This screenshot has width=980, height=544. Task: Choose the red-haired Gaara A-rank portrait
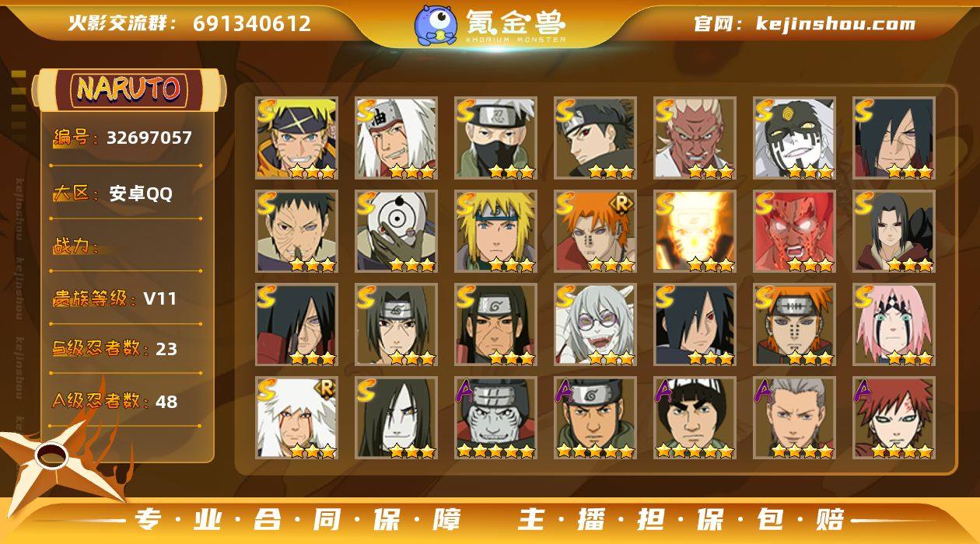pyautogui.click(x=894, y=417)
